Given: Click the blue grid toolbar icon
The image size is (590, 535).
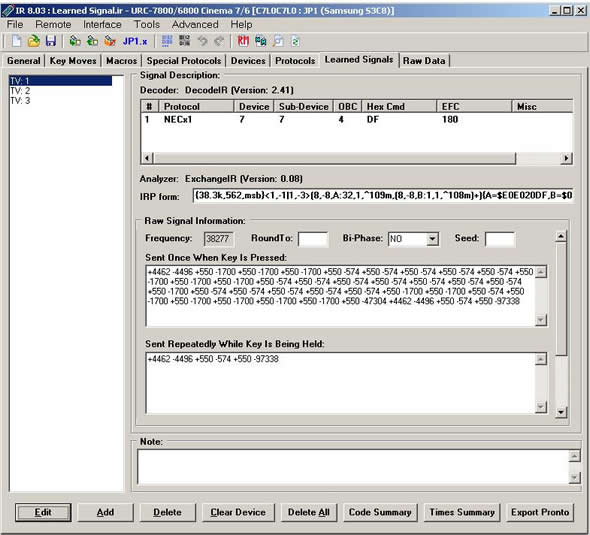Looking at the screenshot, I should pos(167,41).
